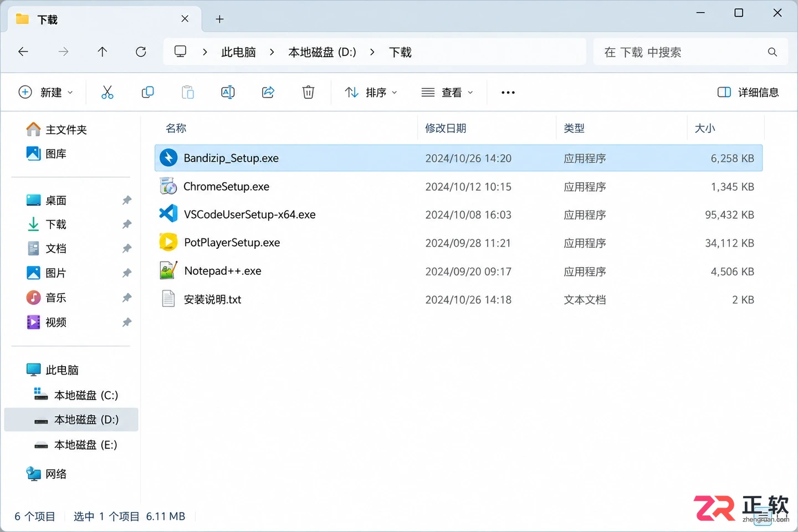Sort by the 修改日期 column header

pos(446,129)
